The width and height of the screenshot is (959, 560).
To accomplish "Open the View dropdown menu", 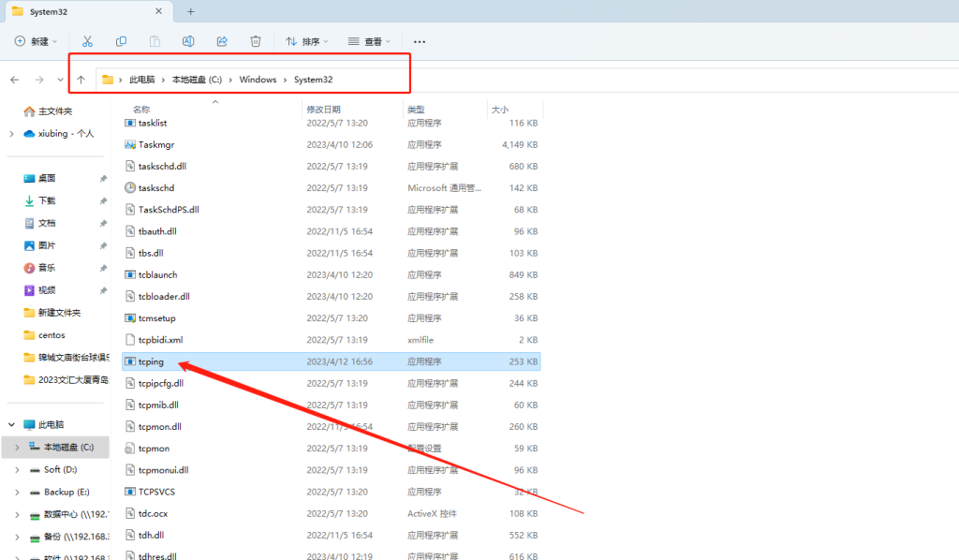I will coord(369,41).
